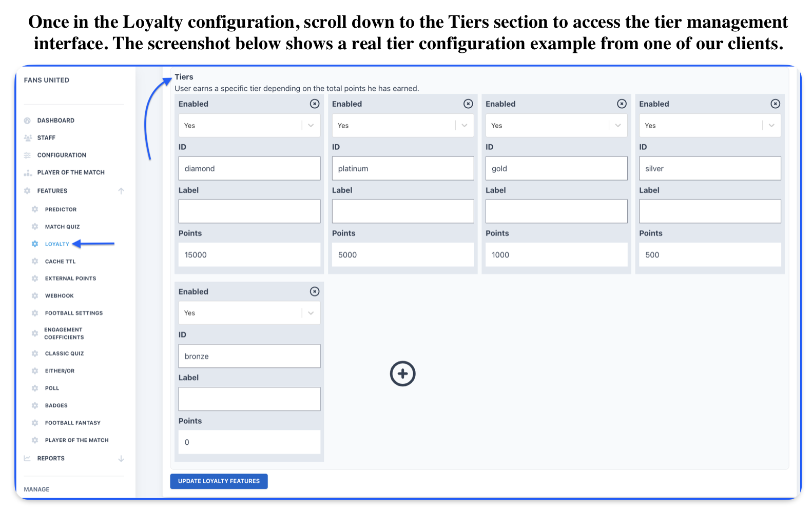Click the gold tier Label field
Image resolution: width=812 pixels, height=512 pixels.
[x=556, y=211]
